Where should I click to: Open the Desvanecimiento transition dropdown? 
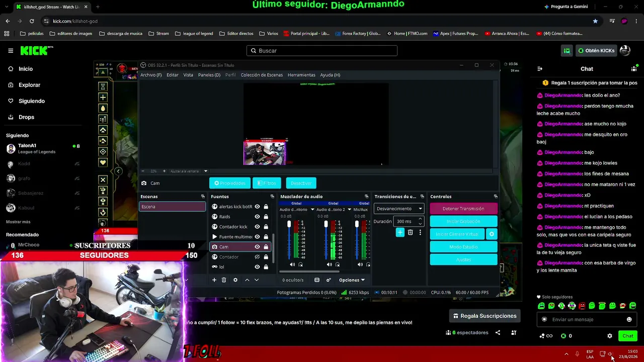(x=399, y=209)
